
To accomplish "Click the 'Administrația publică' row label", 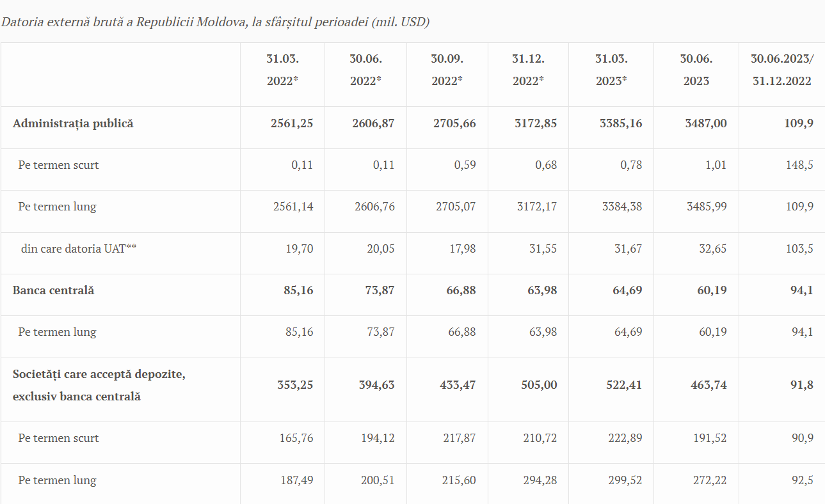I will [x=73, y=123].
